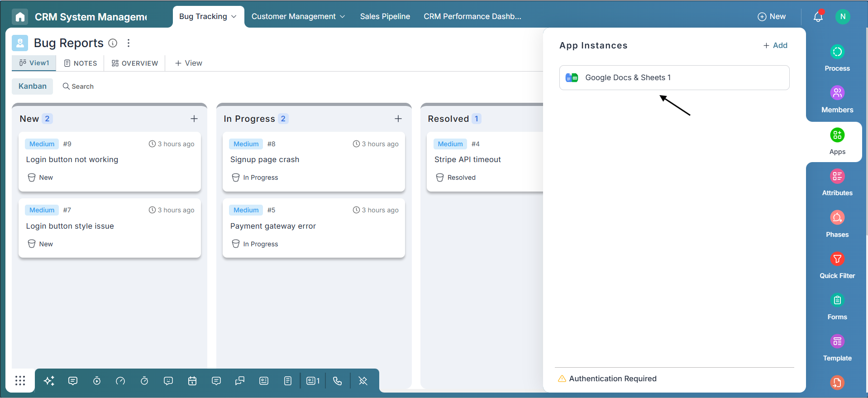Click the plus icon in New column
Screen dimensions: 868x398
pyautogui.click(x=194, y=119)
